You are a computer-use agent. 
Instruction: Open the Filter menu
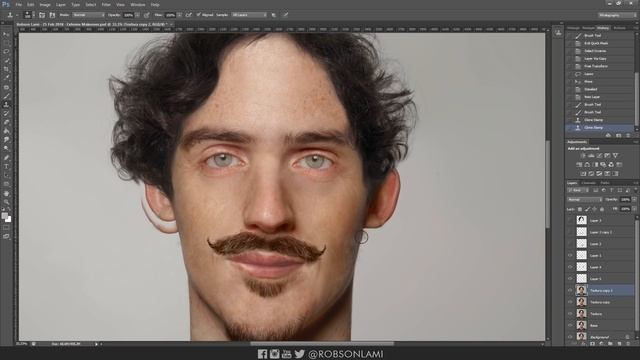(x=106, y=5)
